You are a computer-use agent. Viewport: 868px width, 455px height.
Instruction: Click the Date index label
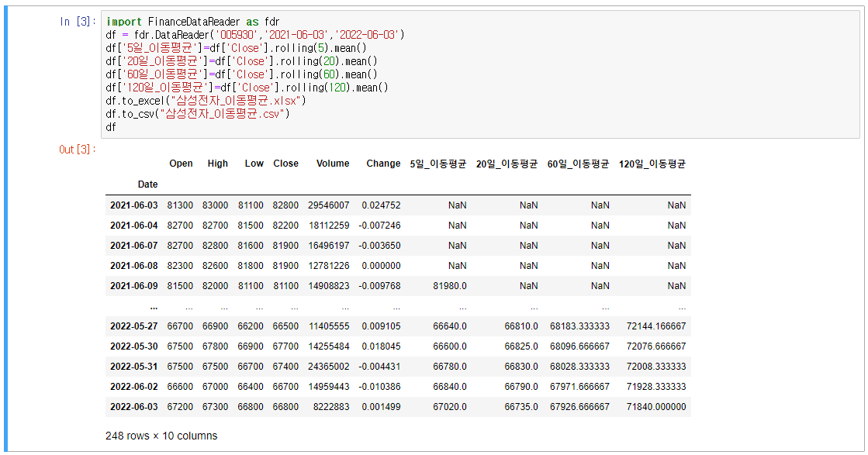(x=148, y=184)
